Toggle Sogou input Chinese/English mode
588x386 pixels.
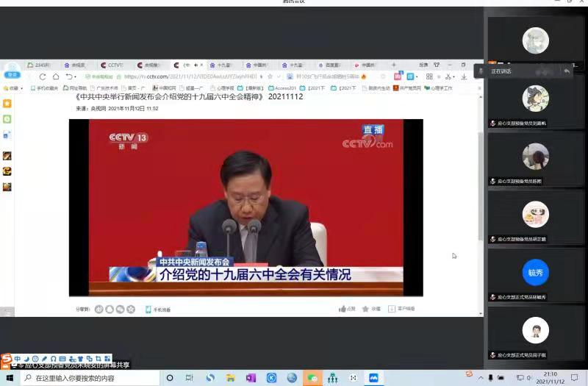(17, 359)
